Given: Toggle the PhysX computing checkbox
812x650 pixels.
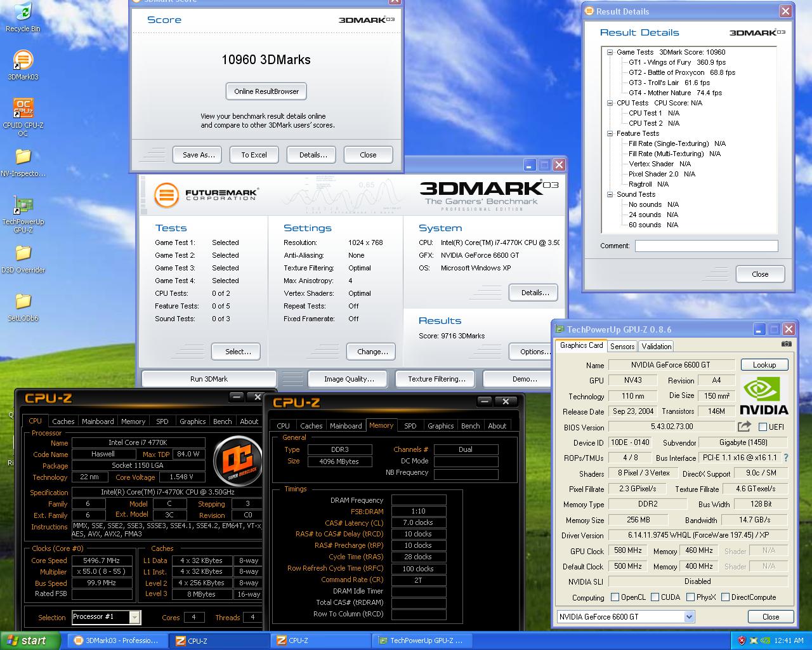Looking at the screenshot, I should (690, 597).
